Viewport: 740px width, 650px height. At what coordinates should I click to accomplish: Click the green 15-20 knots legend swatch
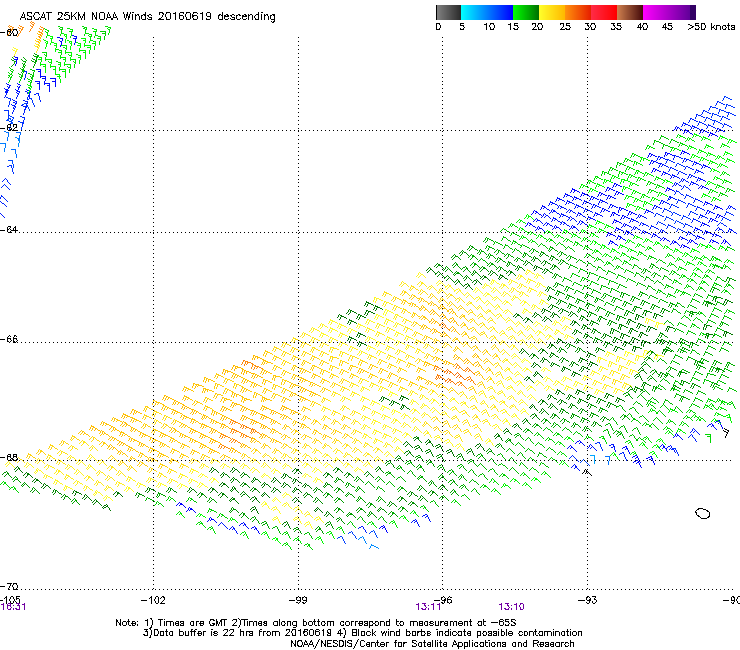coord(526,12)
